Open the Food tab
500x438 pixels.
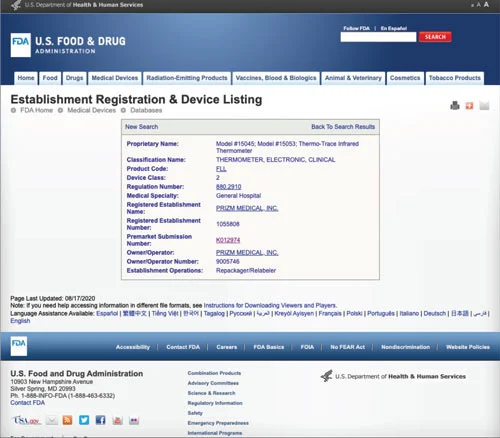click(50, 78)
